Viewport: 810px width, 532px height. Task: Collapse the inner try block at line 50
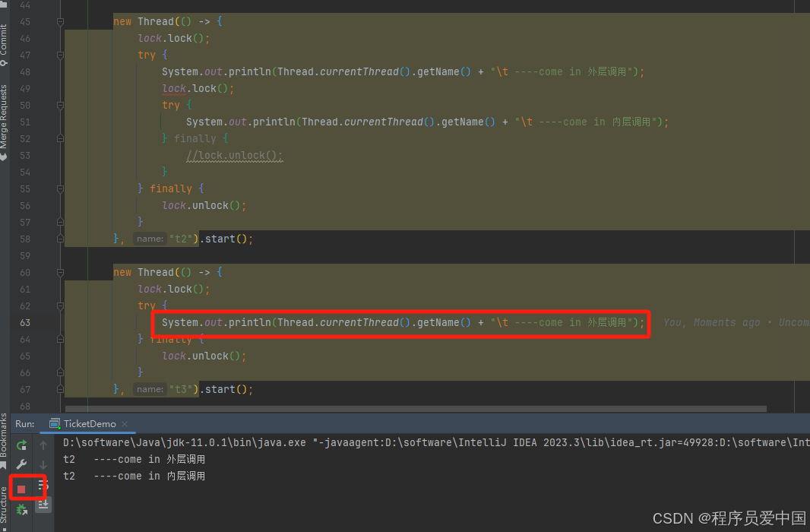tap(60, 106)
